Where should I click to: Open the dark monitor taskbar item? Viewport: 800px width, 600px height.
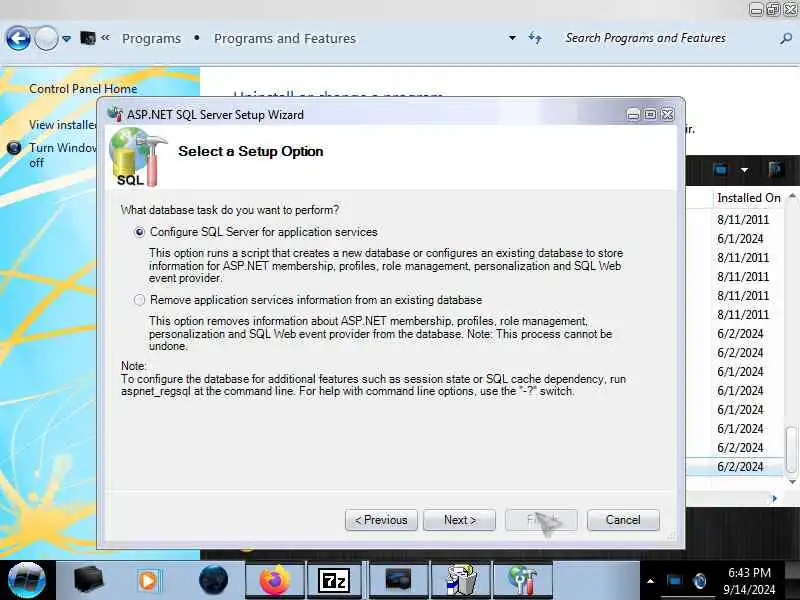point(398,580)
